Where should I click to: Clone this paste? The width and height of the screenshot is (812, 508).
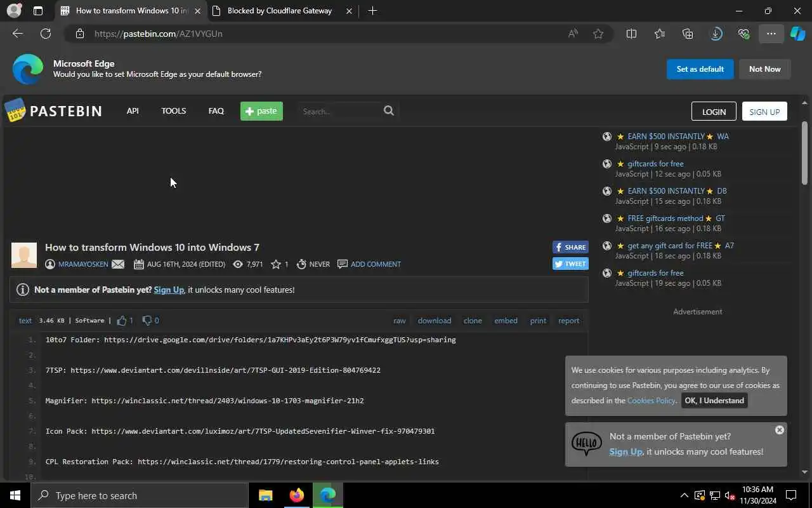(473, 321)
